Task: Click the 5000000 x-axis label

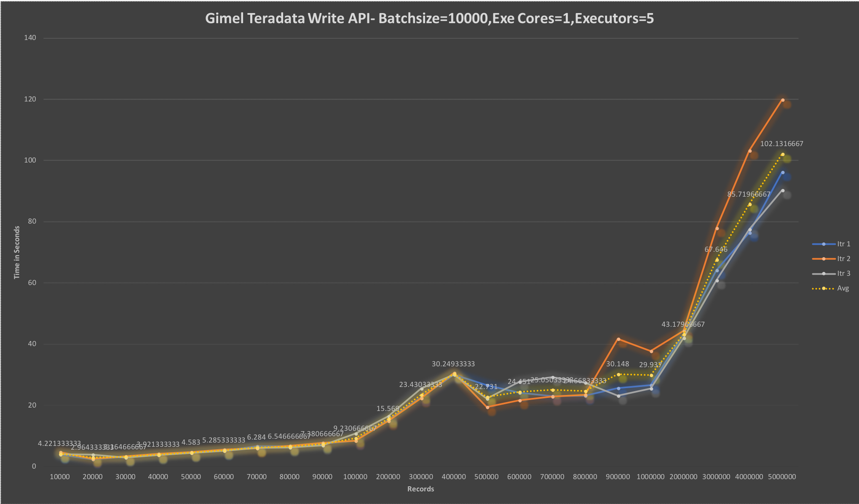Action: 782,477
